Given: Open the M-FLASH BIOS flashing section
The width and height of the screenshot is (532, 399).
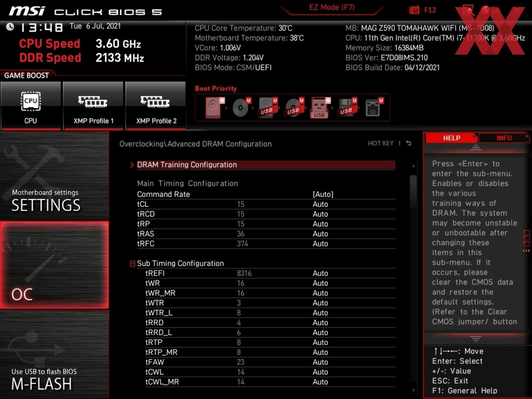Looking at the screenshot, I should pyautogui.click(x=54, y=354).
